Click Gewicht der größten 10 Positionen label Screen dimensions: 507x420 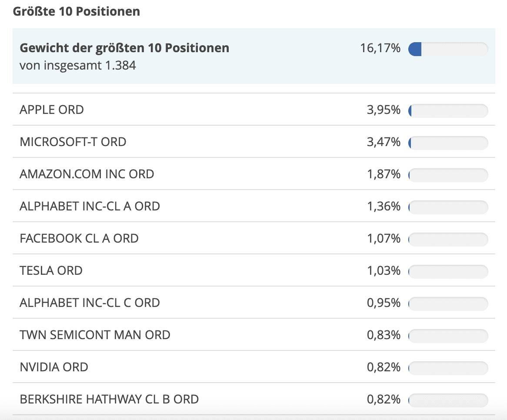pos(124,48)
